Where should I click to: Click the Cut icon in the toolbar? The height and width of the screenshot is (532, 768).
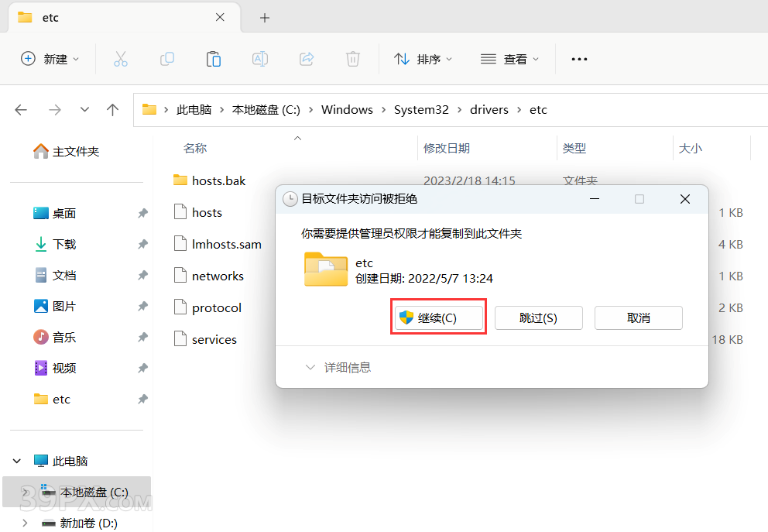(121, 58)
